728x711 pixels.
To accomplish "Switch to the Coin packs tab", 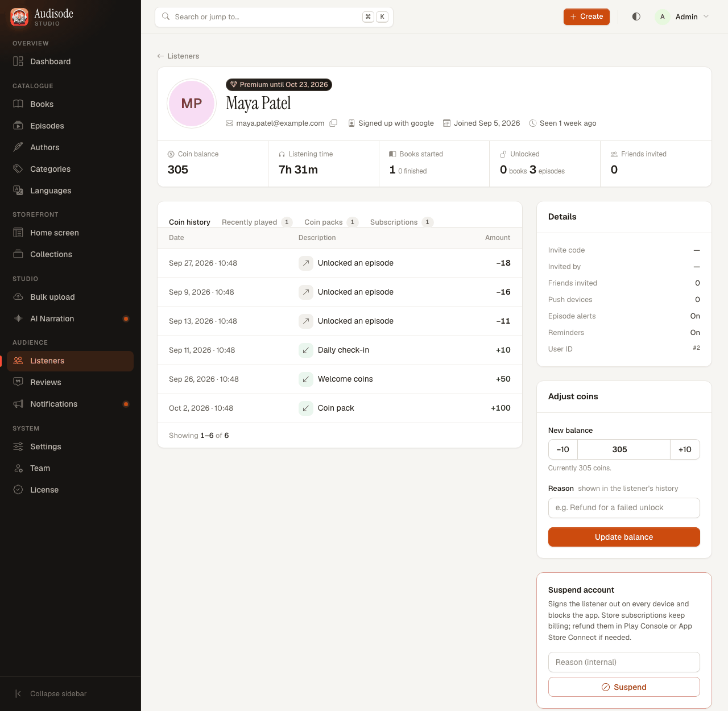I will point(331,222).
